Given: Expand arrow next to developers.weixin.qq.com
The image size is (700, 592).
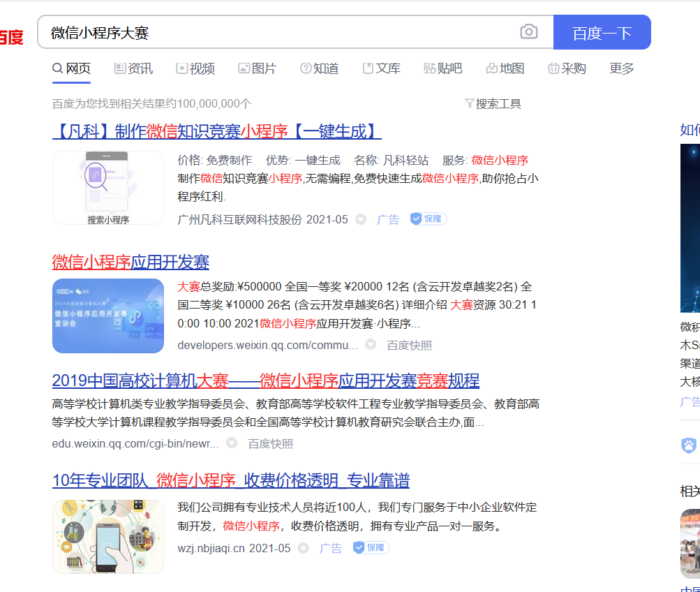Looking at the screenshot, I should [x=371, y=344].
